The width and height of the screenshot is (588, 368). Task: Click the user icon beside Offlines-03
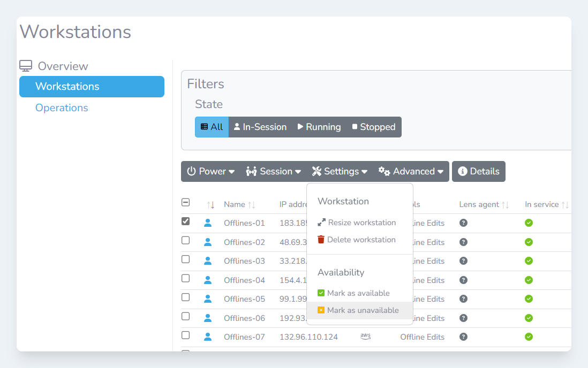coord(208,261)
